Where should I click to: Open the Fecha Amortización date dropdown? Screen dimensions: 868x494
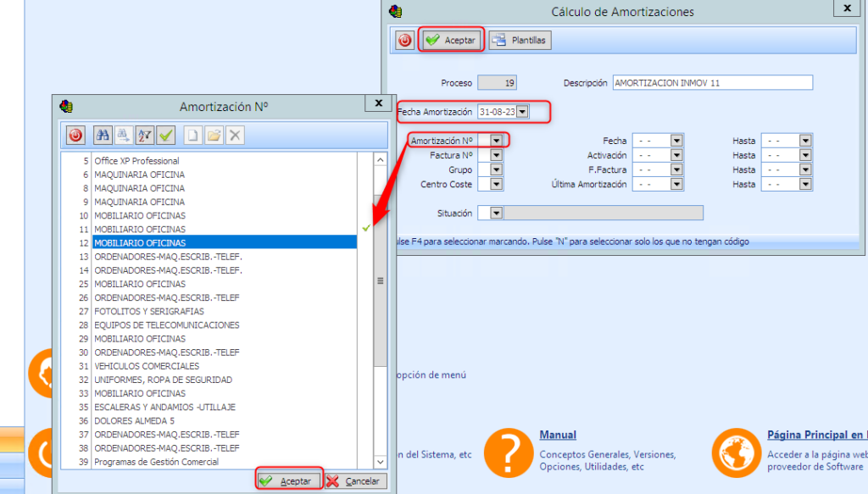pos(522,112)
